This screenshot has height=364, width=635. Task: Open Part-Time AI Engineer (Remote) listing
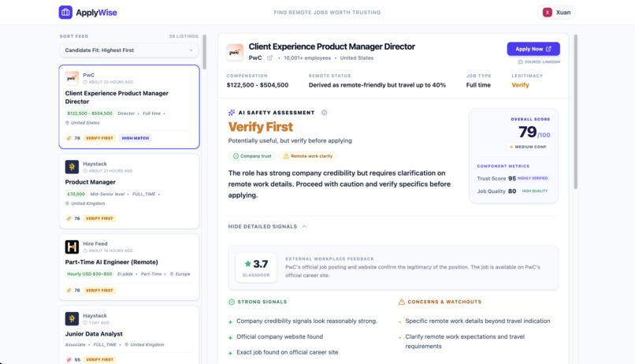pos(129,267)
